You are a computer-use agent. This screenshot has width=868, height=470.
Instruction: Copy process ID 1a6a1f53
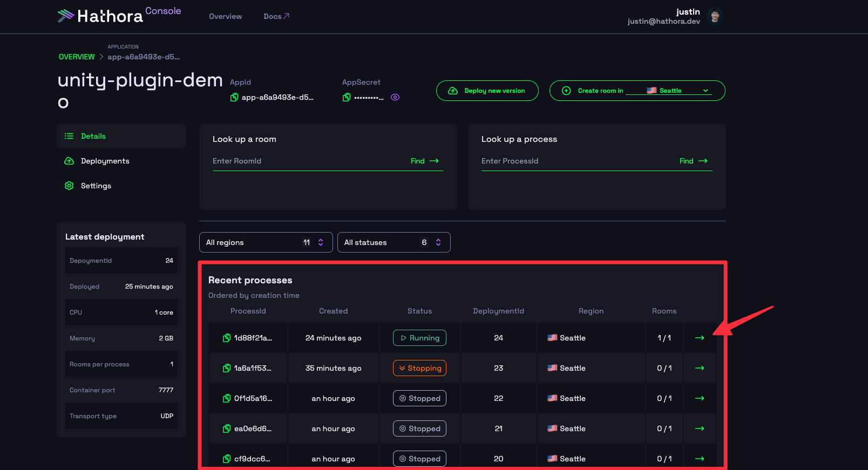tap(227, 368)
